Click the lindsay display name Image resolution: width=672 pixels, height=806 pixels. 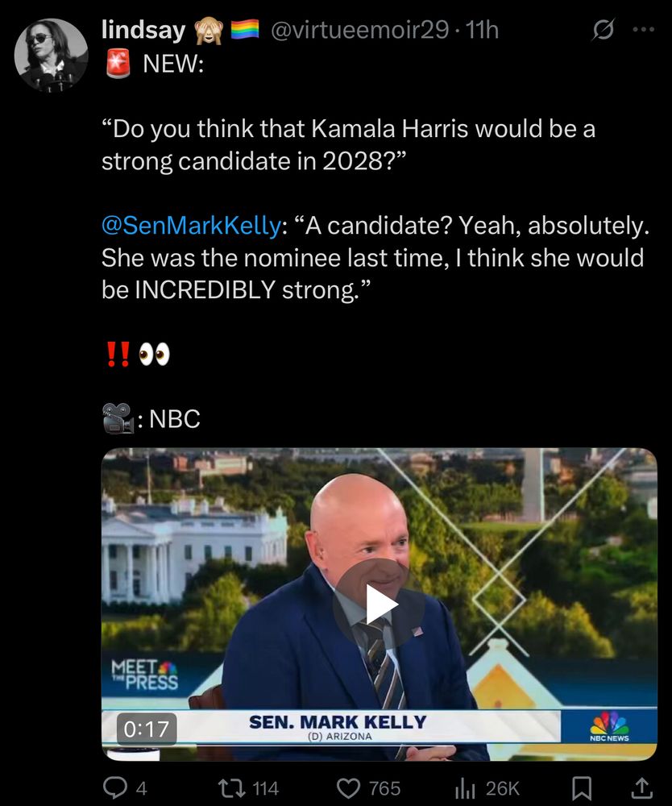coord(143,30)
